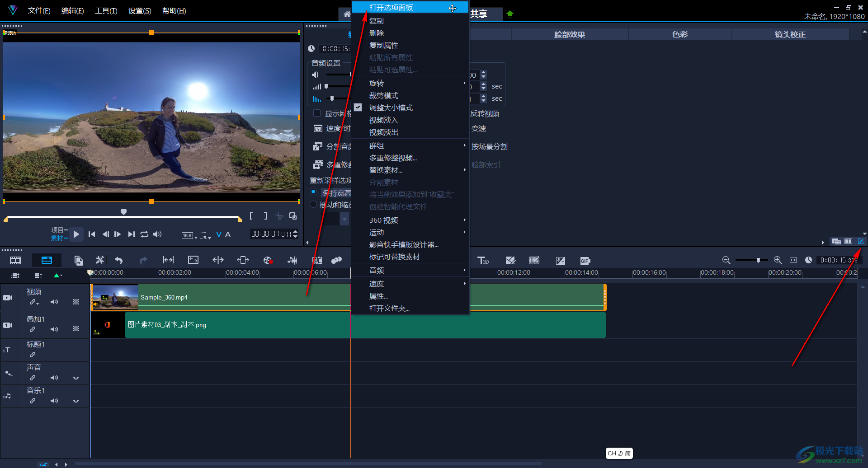Image resolution: width=868 pixels, height=468 pixels.
Task: Toggle preview system volume
Action: pyautogui.click(x=157, y=234)
